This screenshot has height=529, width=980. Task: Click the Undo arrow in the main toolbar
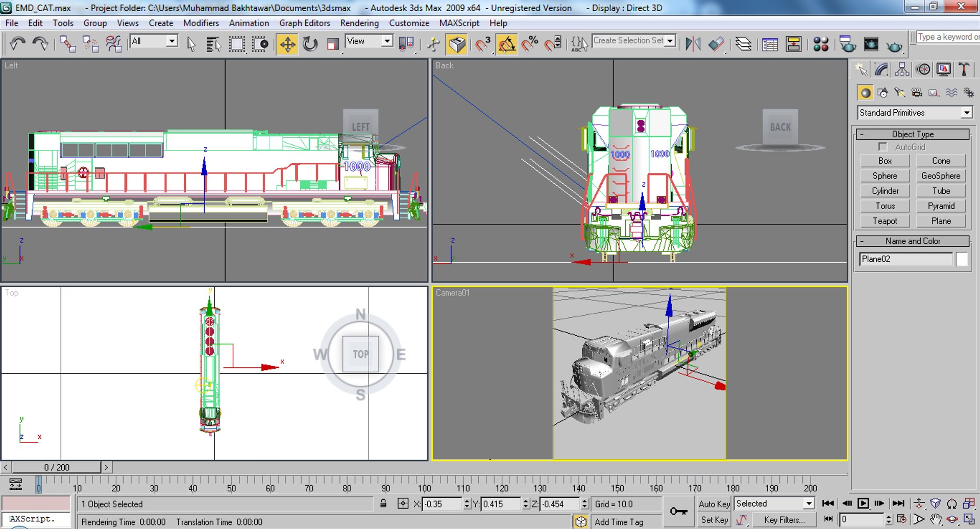click(17, 44)
